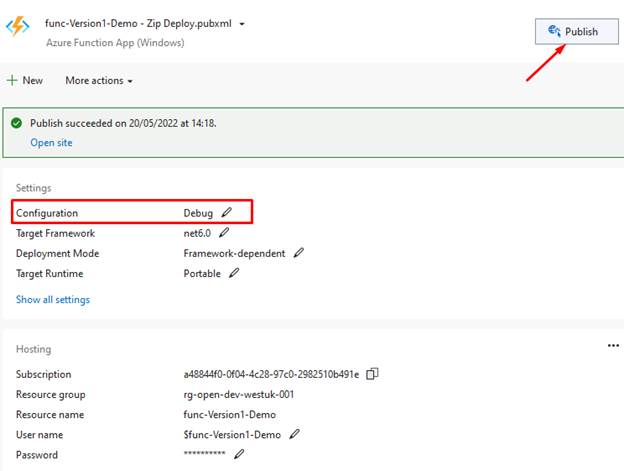Click the Azure Function App (Windows) subtitle
The height and width of the screenshot is (471, 624).
point(115,43)
